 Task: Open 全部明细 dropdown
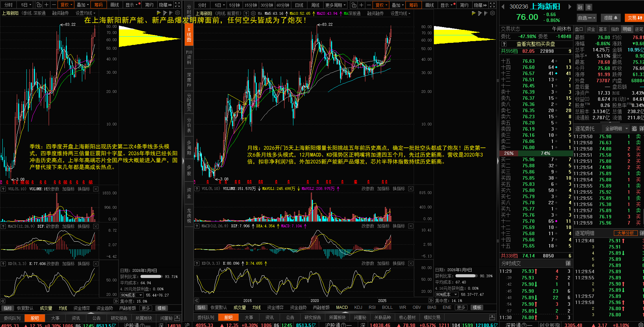point(616,129)
